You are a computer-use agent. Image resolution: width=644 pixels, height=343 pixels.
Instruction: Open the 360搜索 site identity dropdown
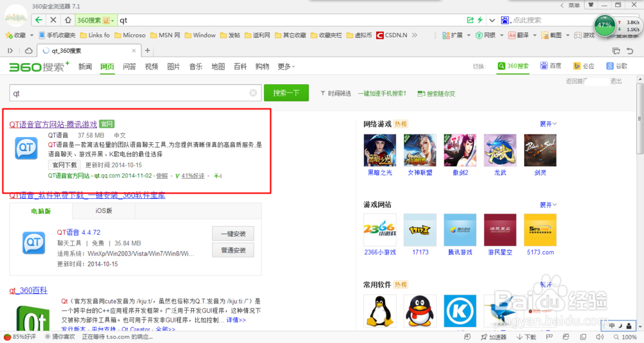click(96, 20)
